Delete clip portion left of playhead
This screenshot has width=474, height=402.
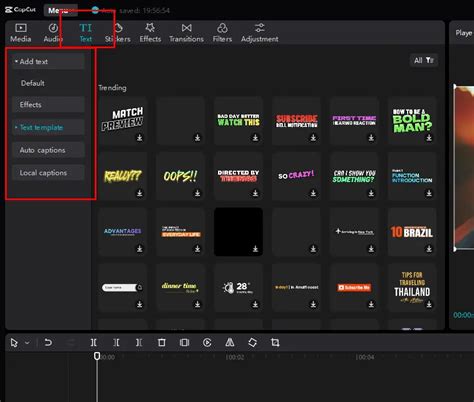(116, 342)
